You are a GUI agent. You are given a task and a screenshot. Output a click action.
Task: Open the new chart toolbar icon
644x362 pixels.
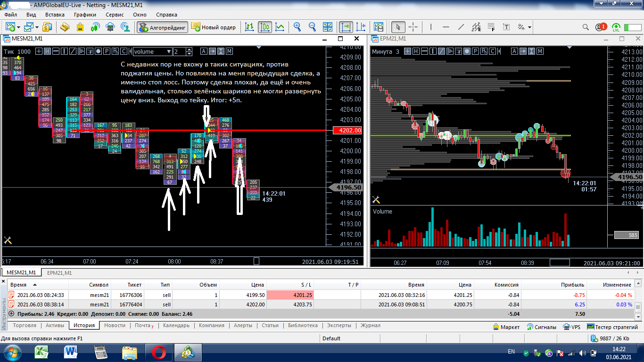point(10,27)
